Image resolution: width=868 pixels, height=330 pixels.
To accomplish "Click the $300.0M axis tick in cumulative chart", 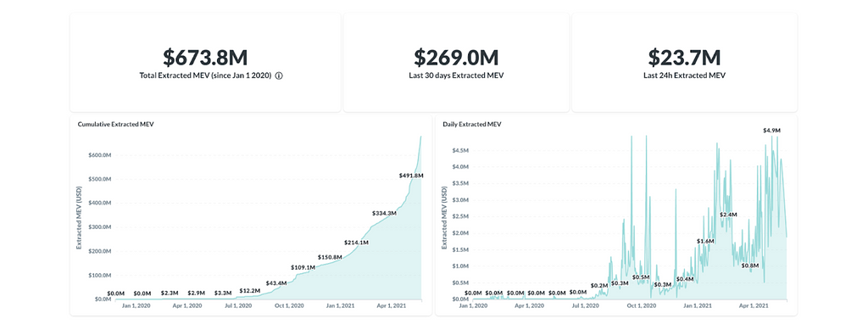I will tap(100, 227).
